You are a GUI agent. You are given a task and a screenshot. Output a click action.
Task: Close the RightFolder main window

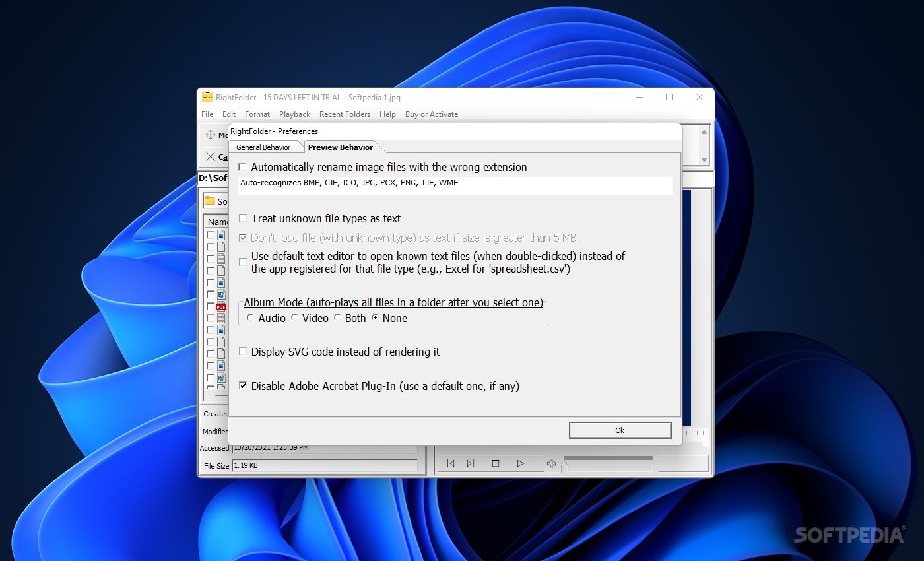pyautogui.click(x=700, y=97)
